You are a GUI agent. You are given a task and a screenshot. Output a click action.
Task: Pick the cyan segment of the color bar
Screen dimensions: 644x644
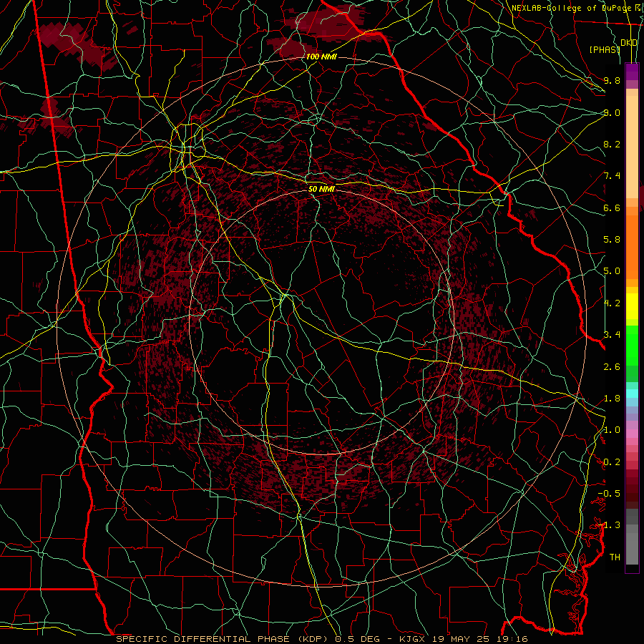point(632,394)
